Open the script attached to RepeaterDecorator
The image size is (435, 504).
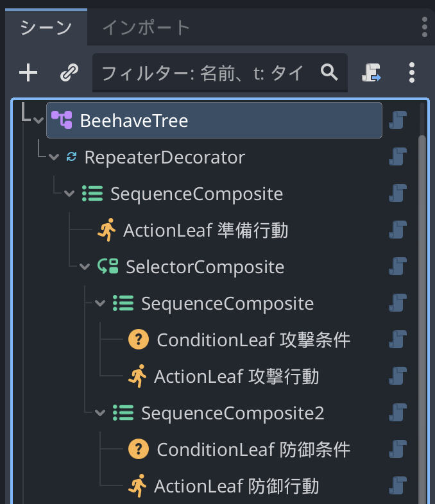point(398,157)
